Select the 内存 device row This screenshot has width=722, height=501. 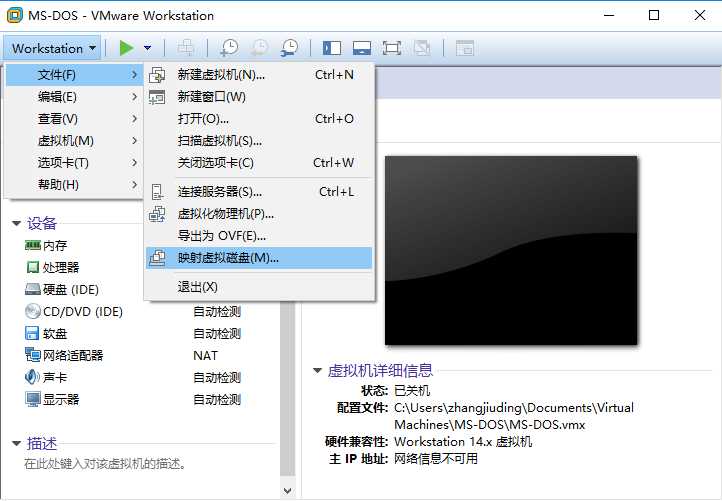(x=46, y=245)
